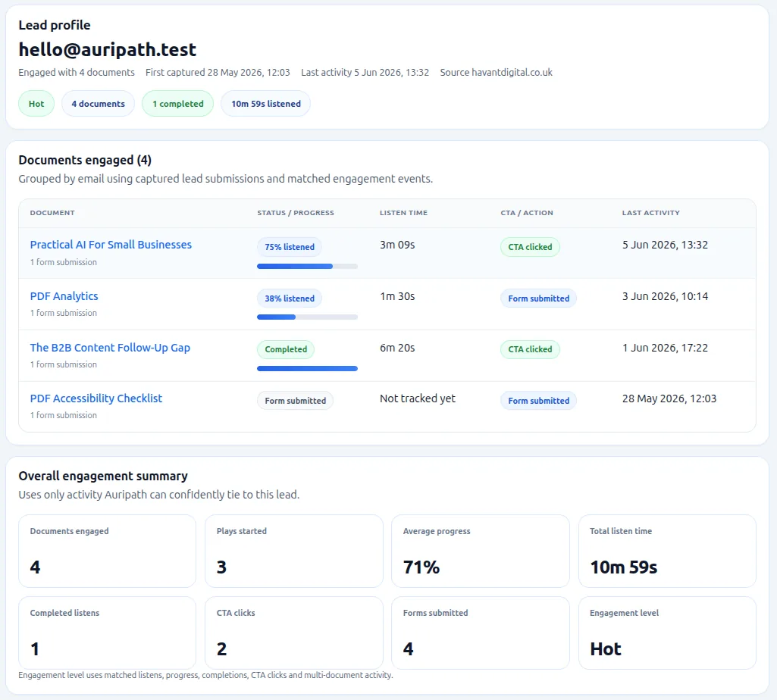This screenshot has height=700, width=777.
Task: Click the Completed status badge
Action: [x=286, y=349]
